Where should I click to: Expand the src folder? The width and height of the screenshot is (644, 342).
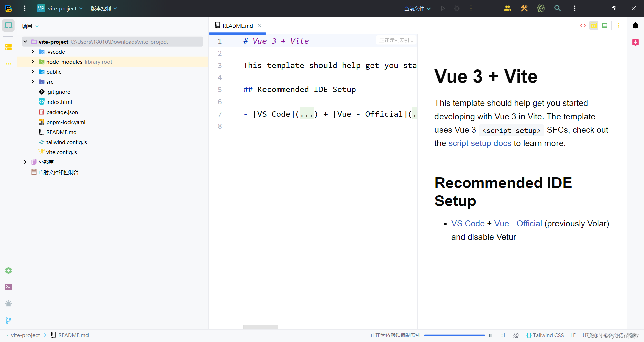[33, 82]
